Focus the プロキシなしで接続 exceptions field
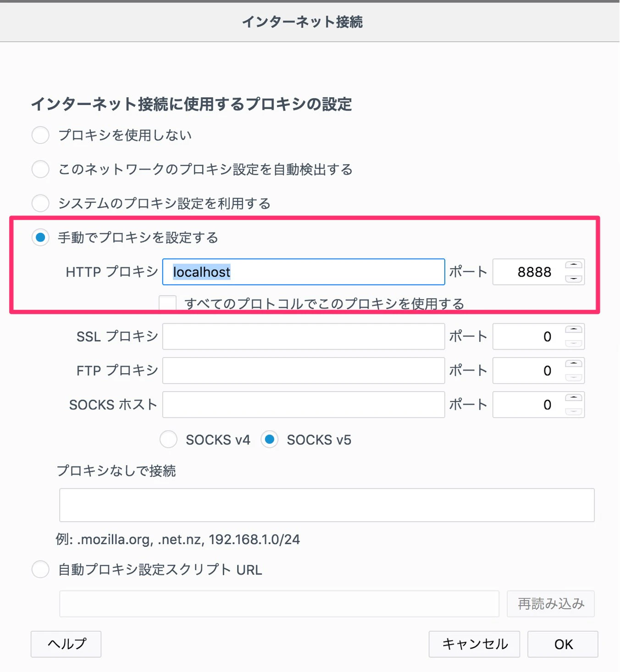This screenshot has width=620, height=672. click(x=327, y=505)
